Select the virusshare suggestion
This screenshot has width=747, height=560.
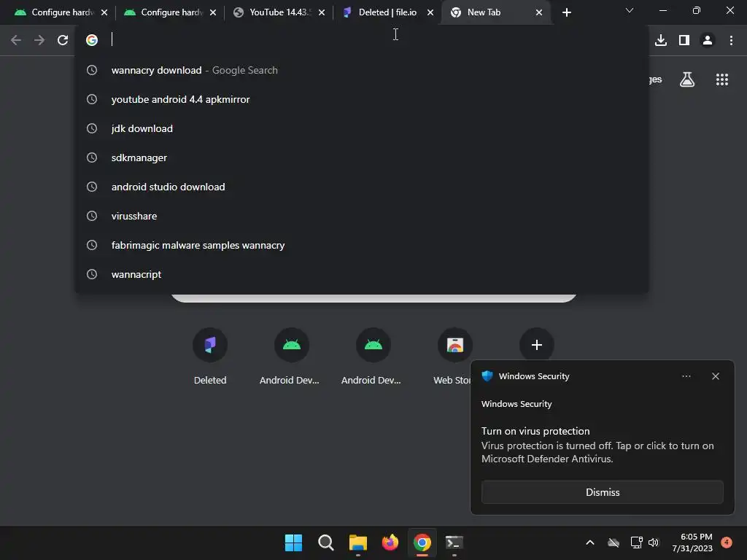pyautogui.click(x=362, y=216)
